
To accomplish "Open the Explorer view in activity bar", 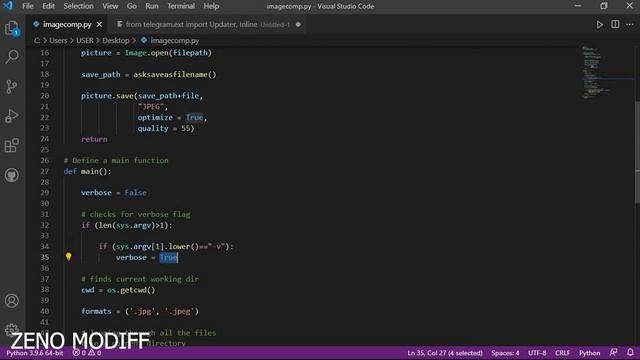I will coord(12,28).
